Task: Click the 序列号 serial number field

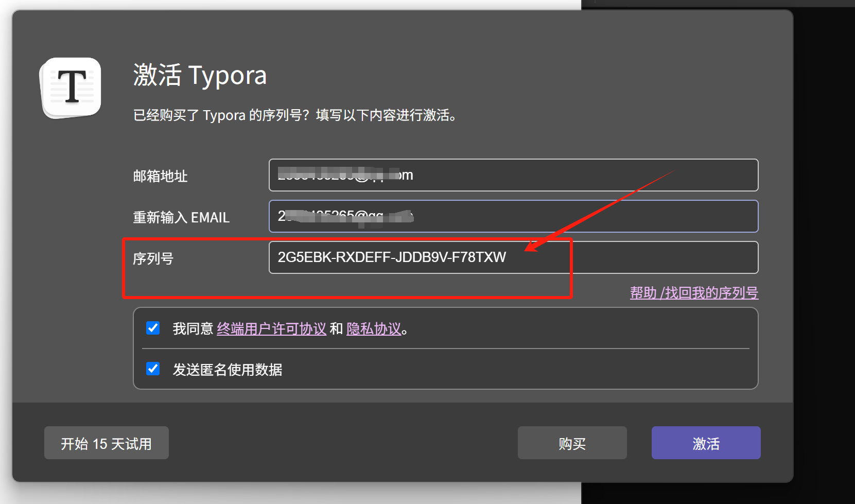Action: pyautogui.click(x=513, y=257)
